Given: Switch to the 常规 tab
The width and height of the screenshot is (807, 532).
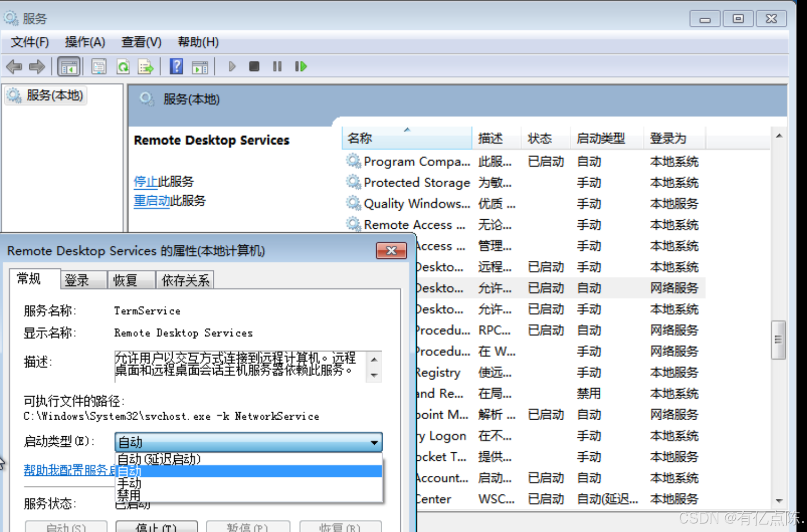Looking at the screenshot, I should 34,278.
